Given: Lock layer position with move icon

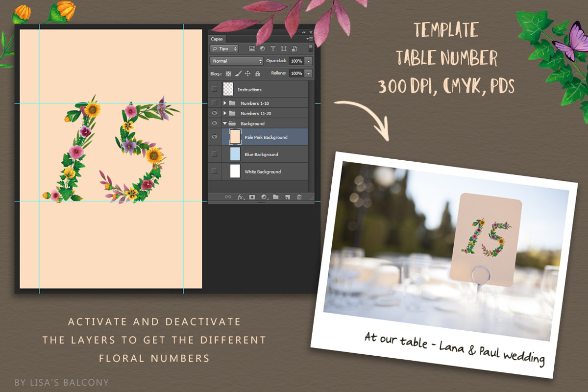Looking at the screenshot, I should [248, 73].
